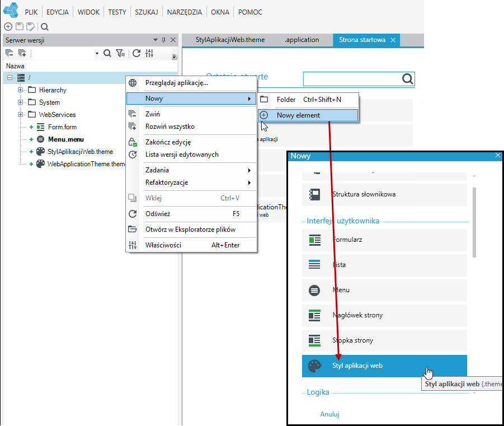Expand all nodes using Serwer wersji toolbar icon
504x426 pixels.
22,53
